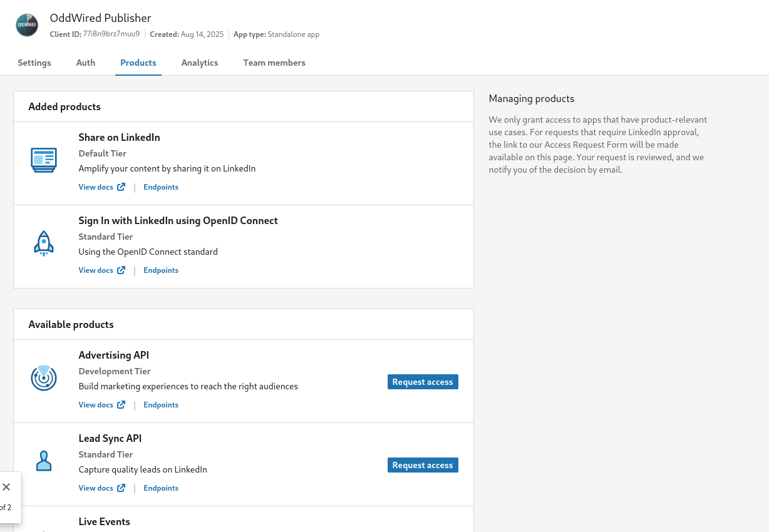View docs for Sign In with LinkedIn
Viewport: 769px width, 532px height.
[x=102, y=270]
